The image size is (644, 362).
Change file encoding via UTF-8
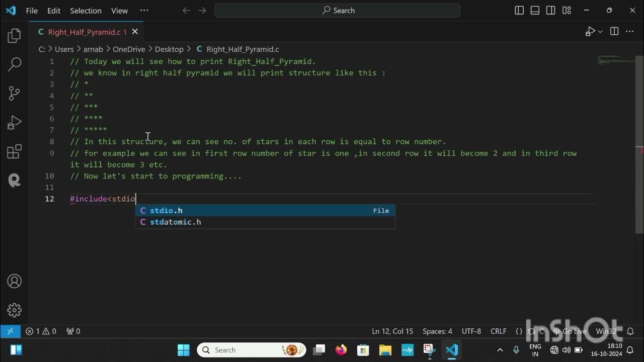471,331
